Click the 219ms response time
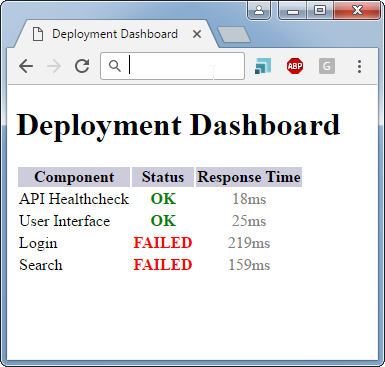 click(249, 243)
